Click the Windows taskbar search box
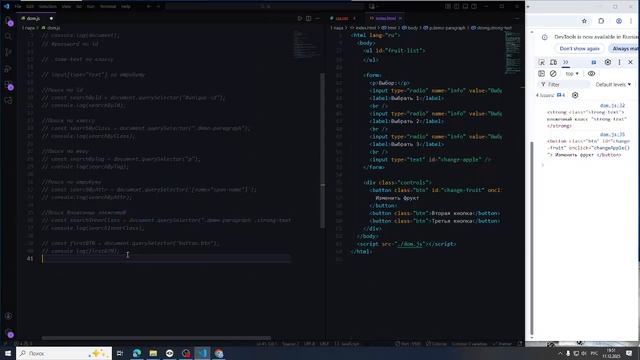Viewport: 640px width, 360px height. coord(64,353)
